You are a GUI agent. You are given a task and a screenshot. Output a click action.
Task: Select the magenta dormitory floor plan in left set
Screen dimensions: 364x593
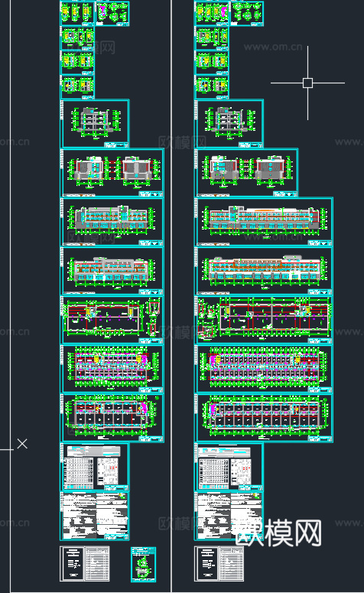112,369
